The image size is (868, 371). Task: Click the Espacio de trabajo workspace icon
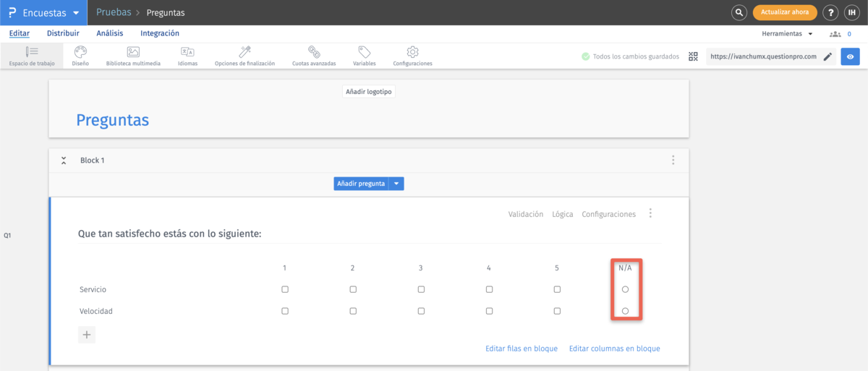tap(31, 52)
